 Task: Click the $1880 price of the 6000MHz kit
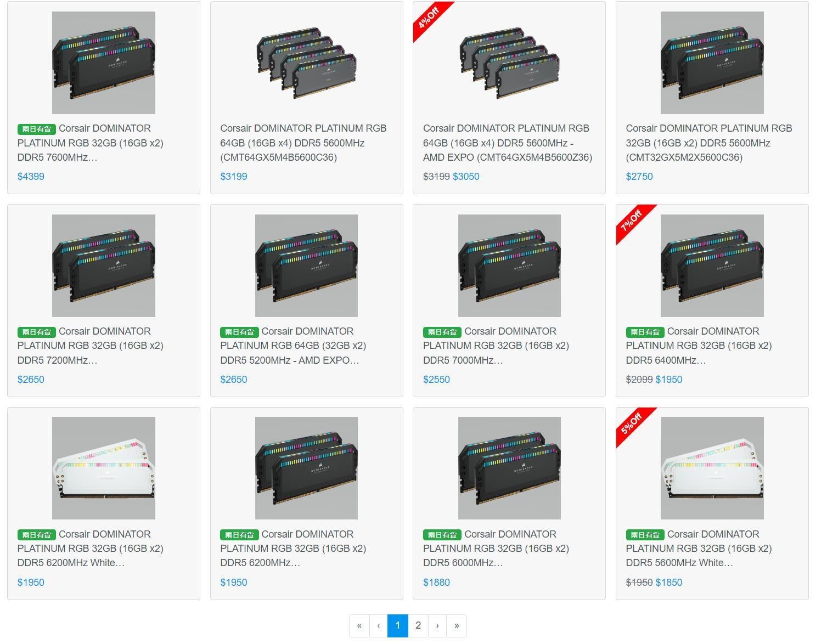436,583
